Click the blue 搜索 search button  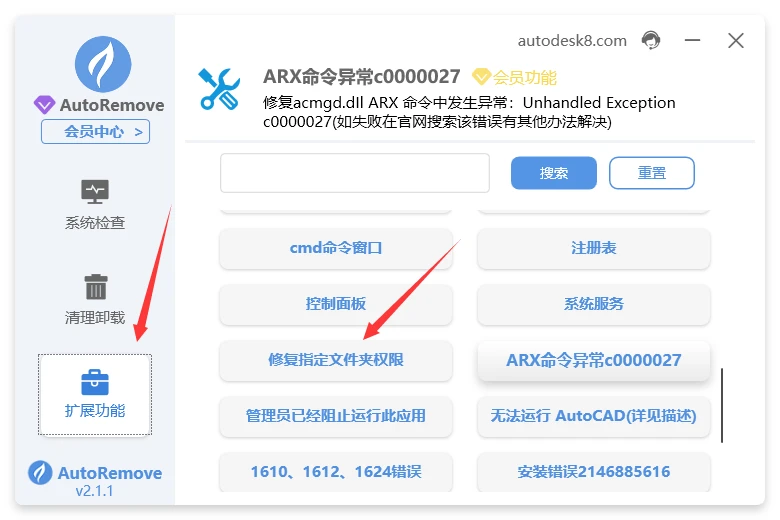tap(554, 173)
